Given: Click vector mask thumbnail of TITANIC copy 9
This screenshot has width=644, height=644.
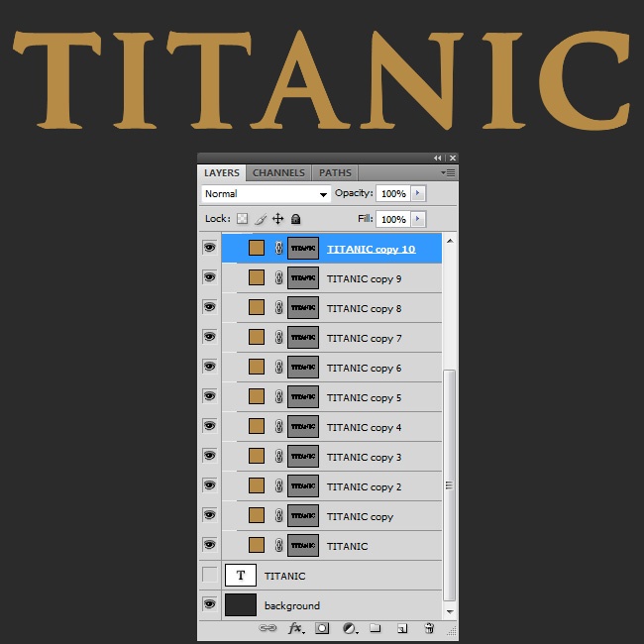Looking at the screenshot, I should 303,278.
